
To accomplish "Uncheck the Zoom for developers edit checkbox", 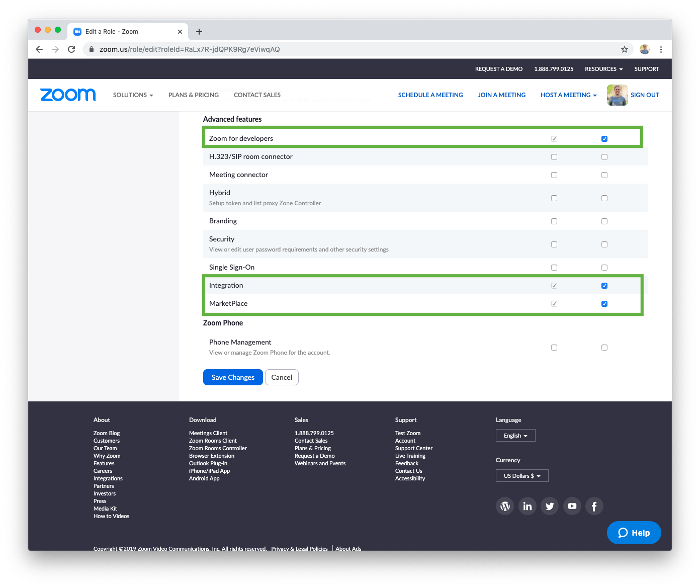I will click(604, 139).
